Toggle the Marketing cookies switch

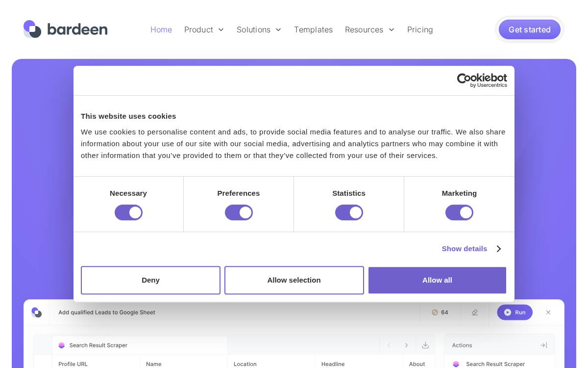coord(459,212)
